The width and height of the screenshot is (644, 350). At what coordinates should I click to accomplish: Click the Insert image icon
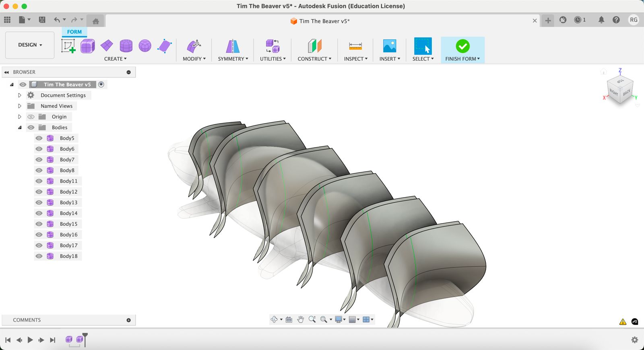(389, 46)
